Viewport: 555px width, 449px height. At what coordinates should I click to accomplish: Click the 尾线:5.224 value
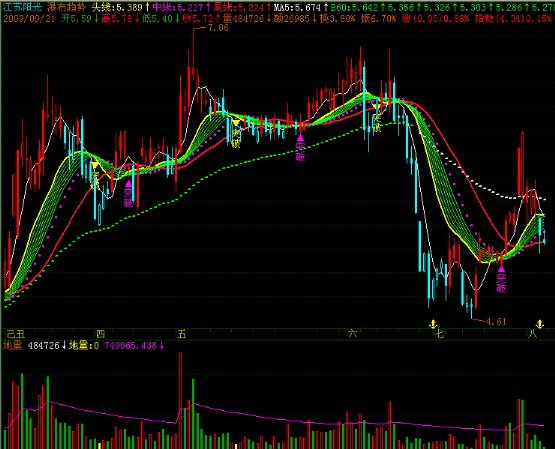pyautogui.click(x=239, y=7)
